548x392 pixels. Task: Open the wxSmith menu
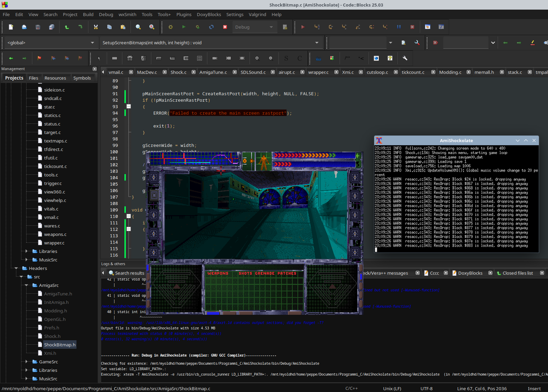(128, 15)
